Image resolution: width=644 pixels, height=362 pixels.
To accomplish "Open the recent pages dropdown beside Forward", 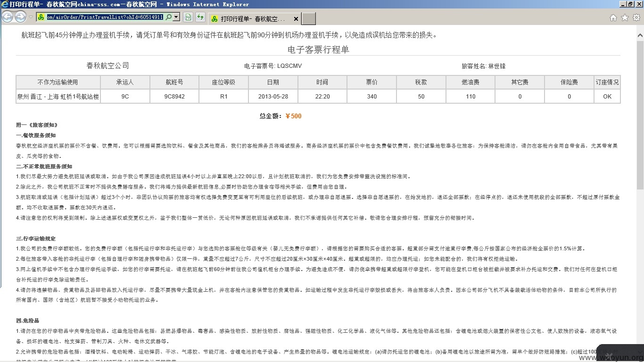I will [31, 17].
